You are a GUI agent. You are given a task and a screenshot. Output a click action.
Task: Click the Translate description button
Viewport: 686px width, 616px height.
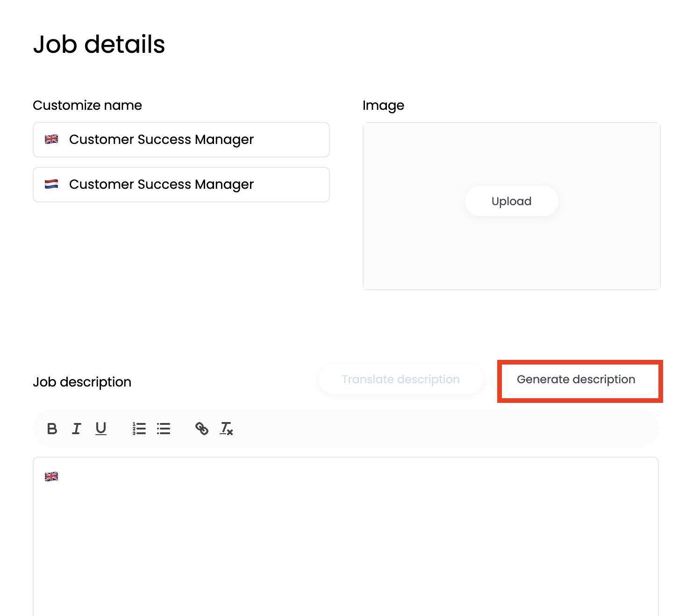[x=400, y=380]
